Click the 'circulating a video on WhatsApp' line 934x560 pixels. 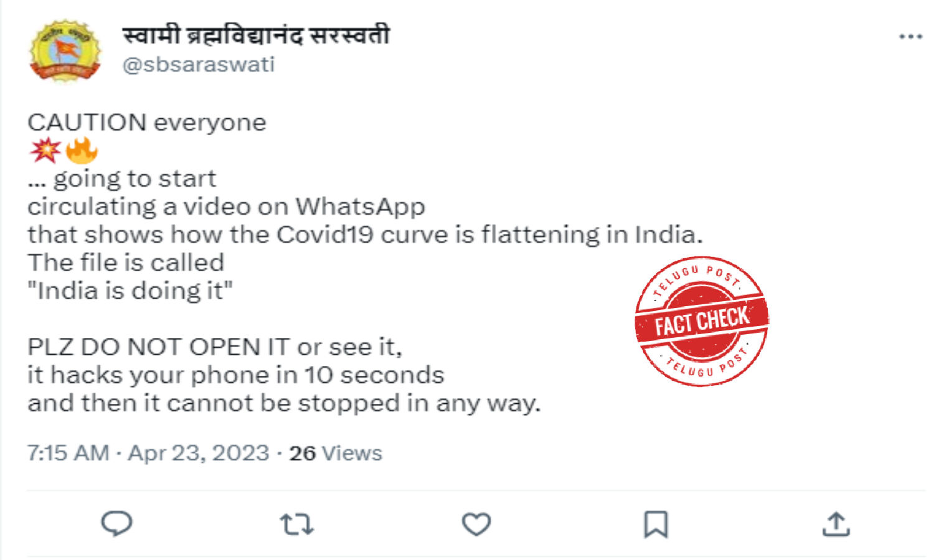point(227,207)
